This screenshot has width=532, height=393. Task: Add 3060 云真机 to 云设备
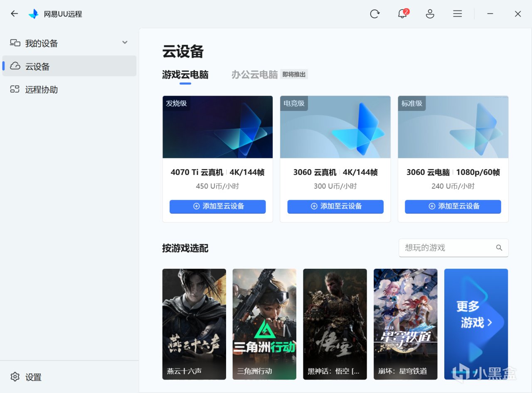point(335,206)
